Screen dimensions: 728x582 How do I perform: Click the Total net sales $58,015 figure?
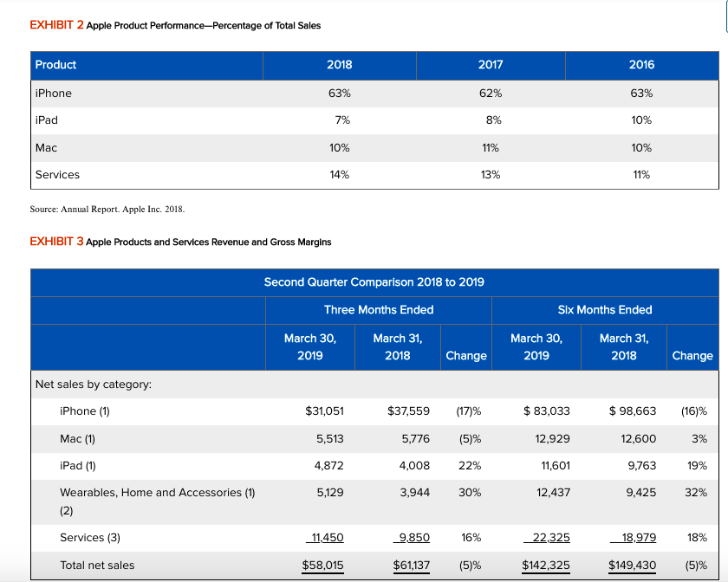coord(323,565)
